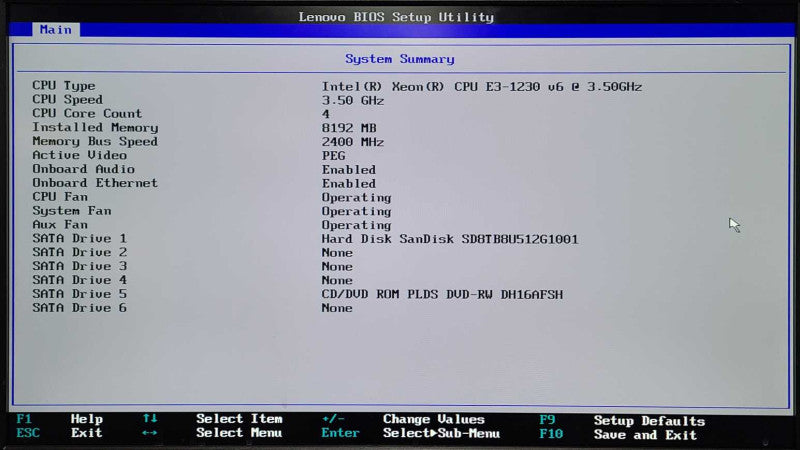
Task: Click the F10 Save and Exit hint
Action: [618, 435]
